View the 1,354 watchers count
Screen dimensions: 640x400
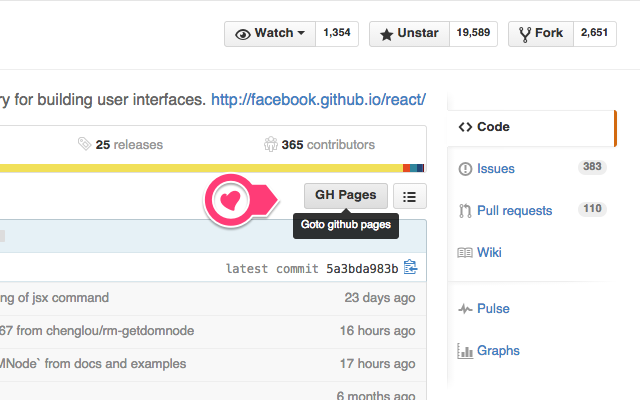point(337,34)
